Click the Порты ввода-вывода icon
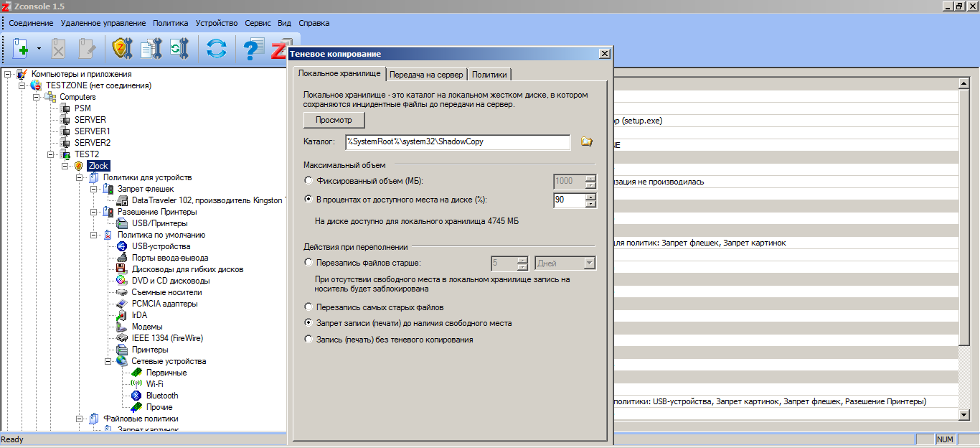The image size is (980, 448). tap(122, 258)
